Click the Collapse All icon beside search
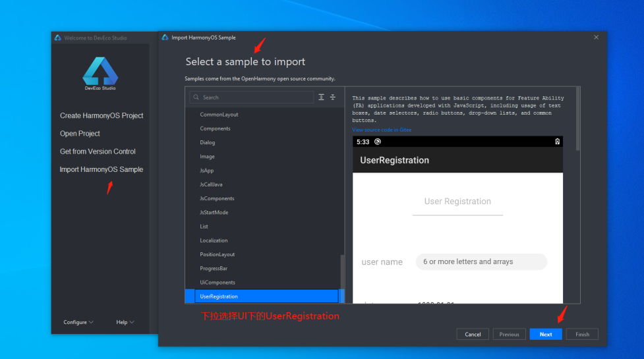Viewport: 644px width, 359px height. pyautogui.click(x=333, y=97)
